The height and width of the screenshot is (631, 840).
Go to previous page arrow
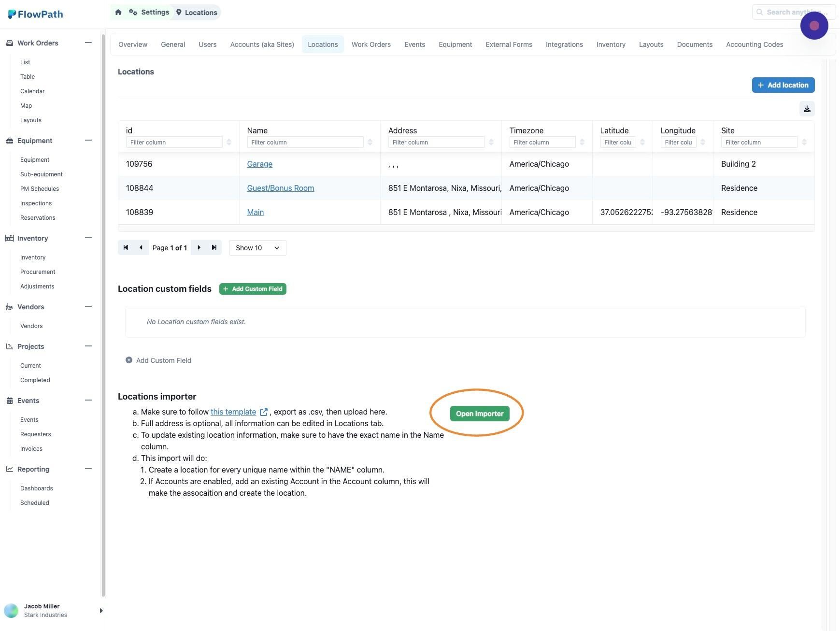(x=141, y=247)
